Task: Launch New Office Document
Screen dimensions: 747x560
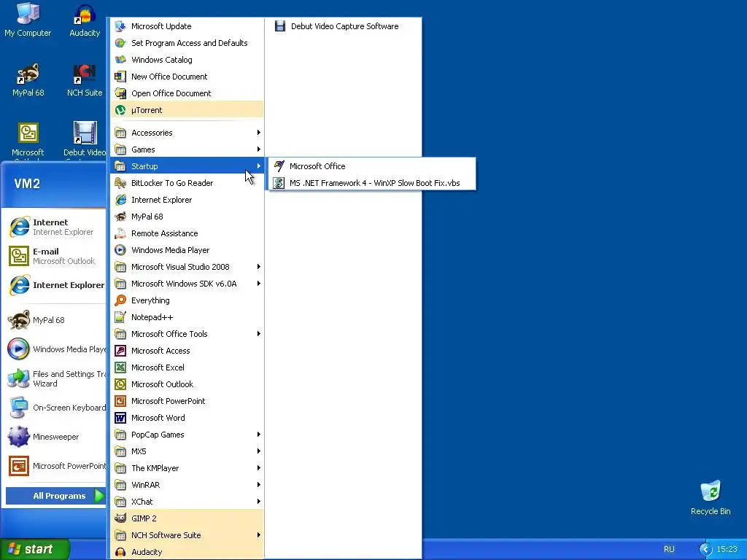Action: [x=187, y=77]
